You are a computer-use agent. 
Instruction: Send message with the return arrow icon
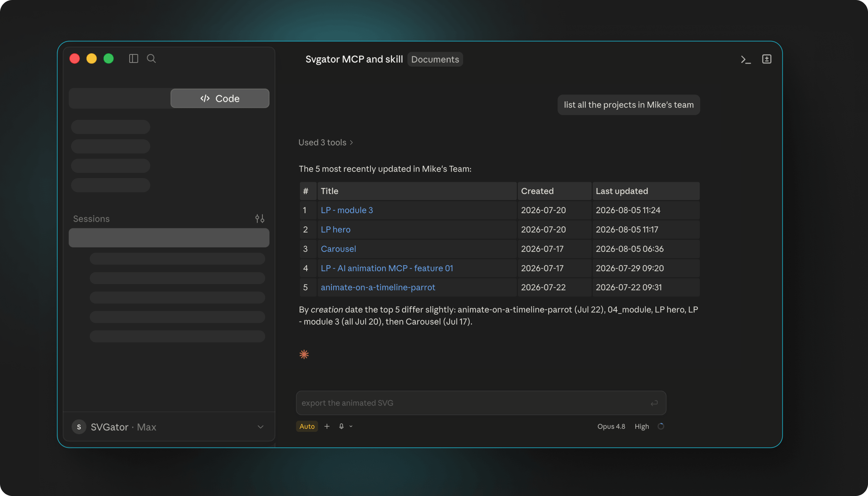pos(654,403)
